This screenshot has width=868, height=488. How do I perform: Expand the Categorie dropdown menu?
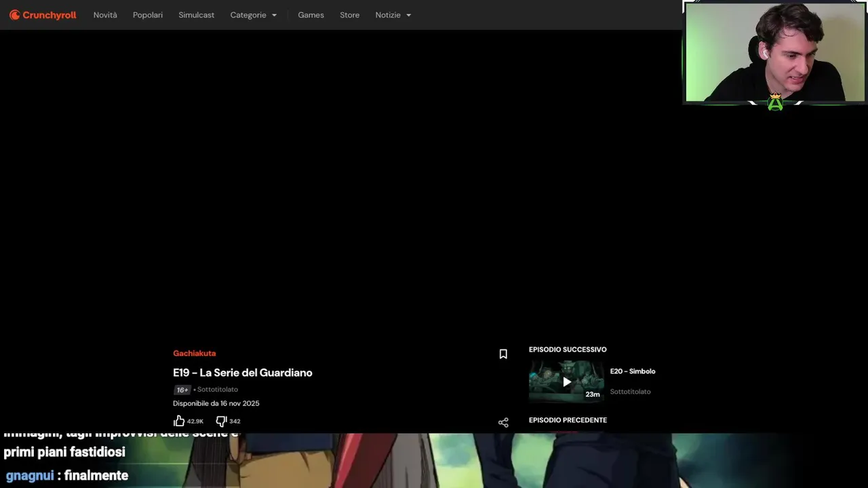[x=254, y=15]
